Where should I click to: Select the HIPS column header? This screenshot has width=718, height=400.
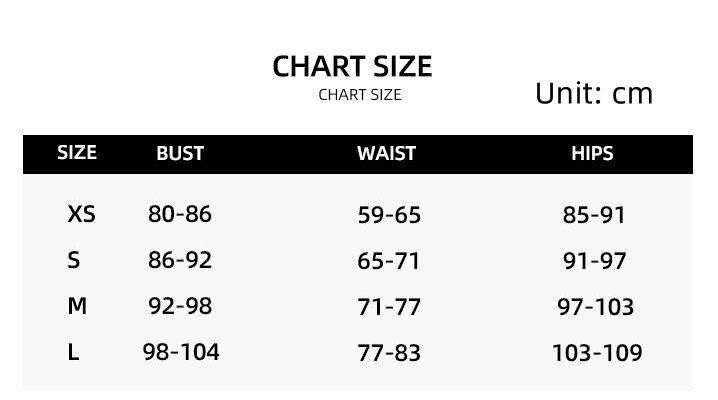592,154
